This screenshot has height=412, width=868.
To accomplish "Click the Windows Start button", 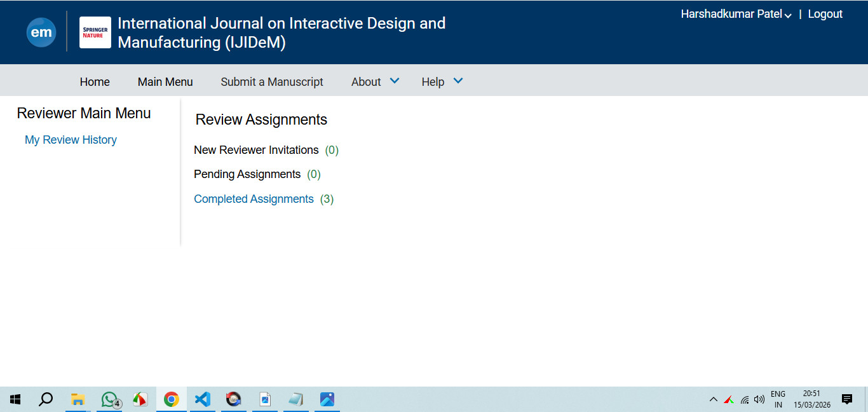I will 15,399.
